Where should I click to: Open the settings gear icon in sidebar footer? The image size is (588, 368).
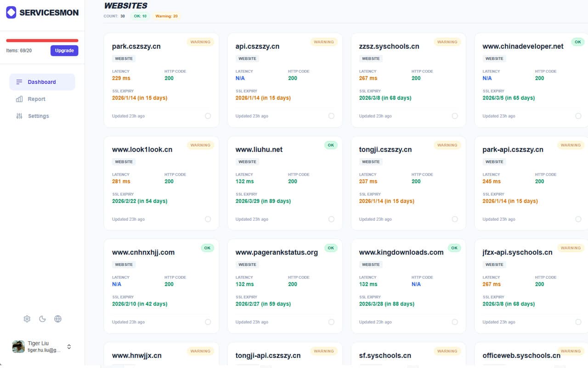click(x=27, y=319)
